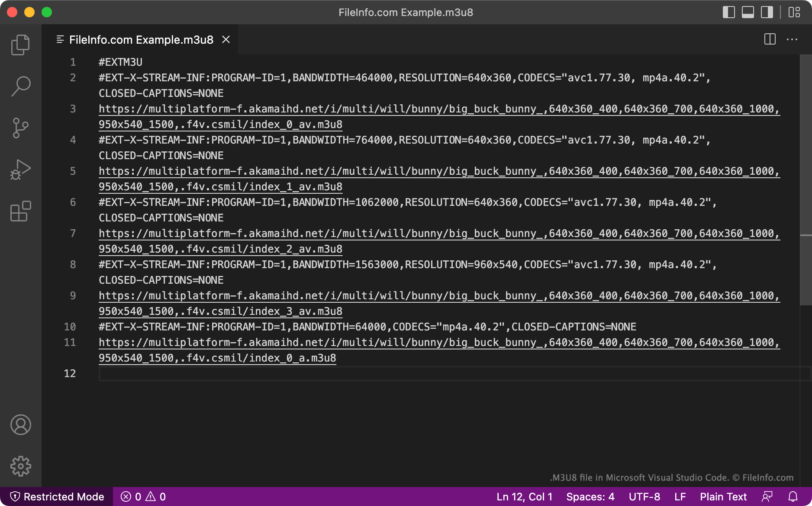Open the Manage settings gear icon

(x=20, y=466)
